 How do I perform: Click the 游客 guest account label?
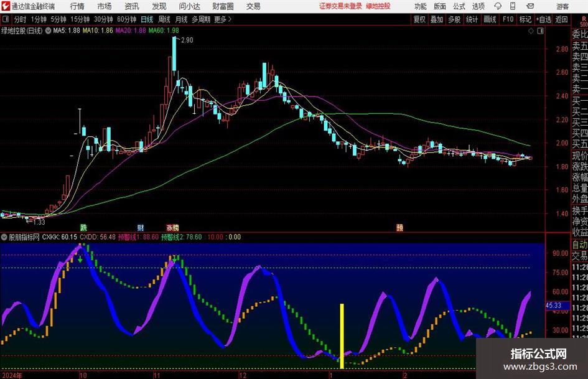(x=562, y=6)
